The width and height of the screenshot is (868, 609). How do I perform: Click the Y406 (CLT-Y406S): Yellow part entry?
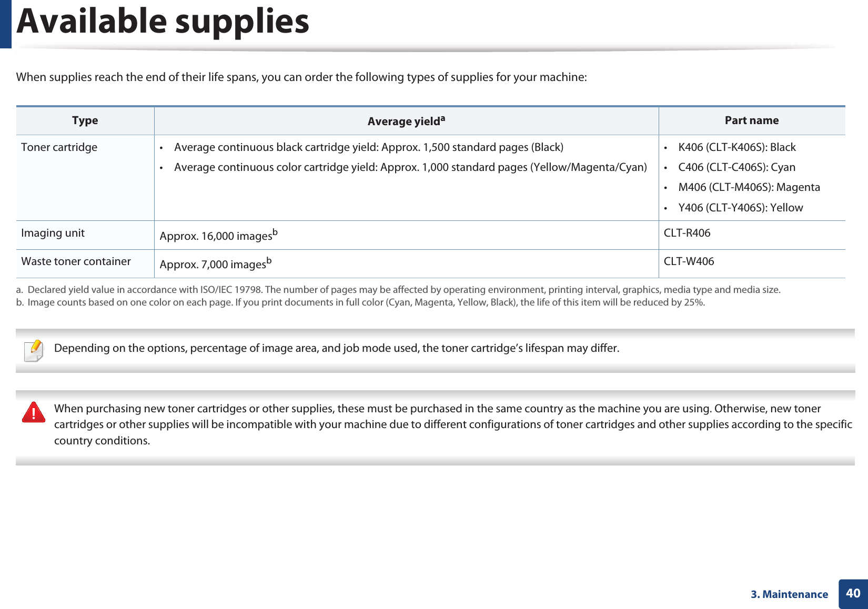[x=740, y=208]
